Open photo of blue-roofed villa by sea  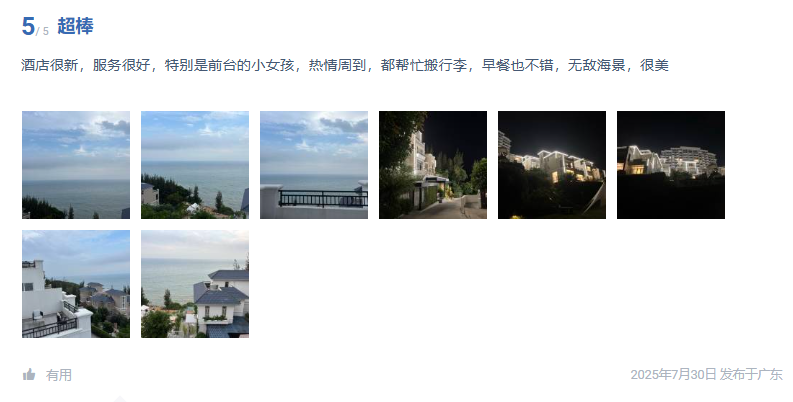point(195,284)
